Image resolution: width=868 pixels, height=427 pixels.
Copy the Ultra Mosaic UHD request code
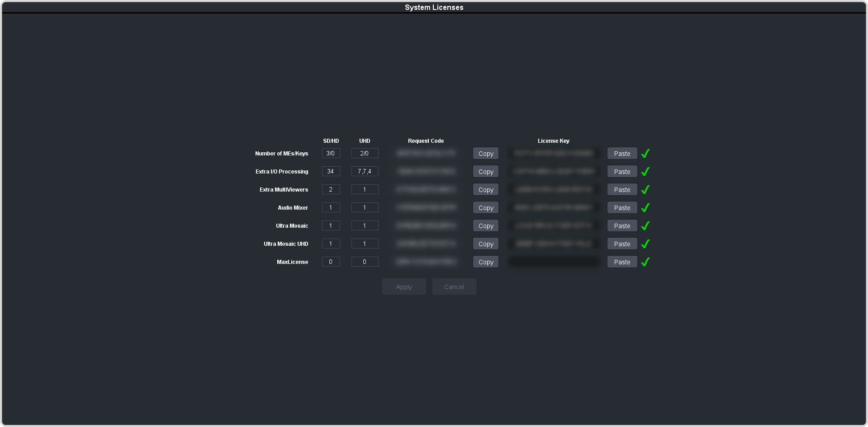point(485,244)
